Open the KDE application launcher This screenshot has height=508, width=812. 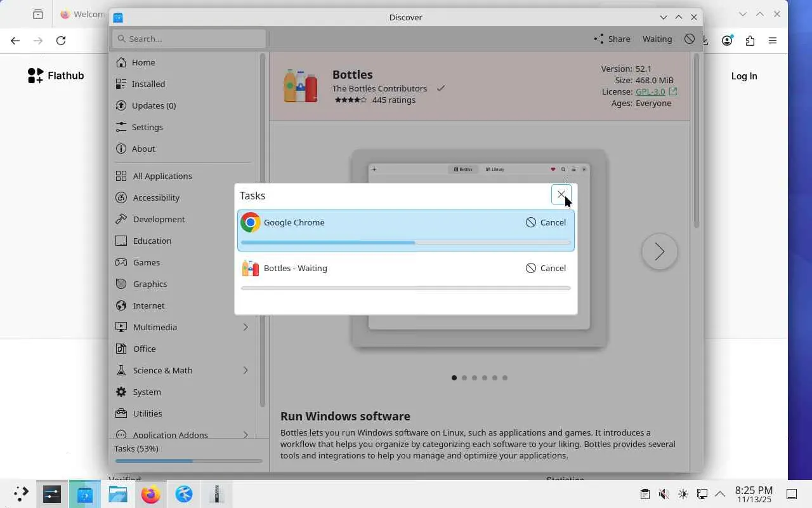[x=20, y=494]
